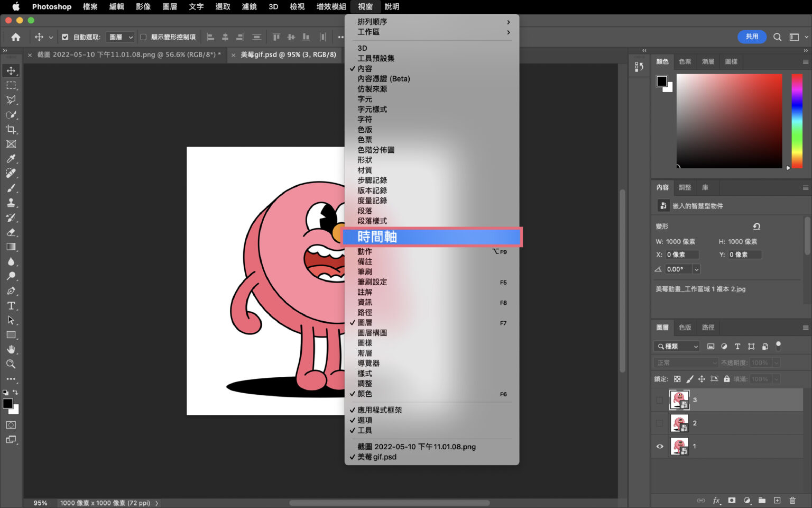
Task: Select the Eyedropper tool
Action: coord(11,159)
